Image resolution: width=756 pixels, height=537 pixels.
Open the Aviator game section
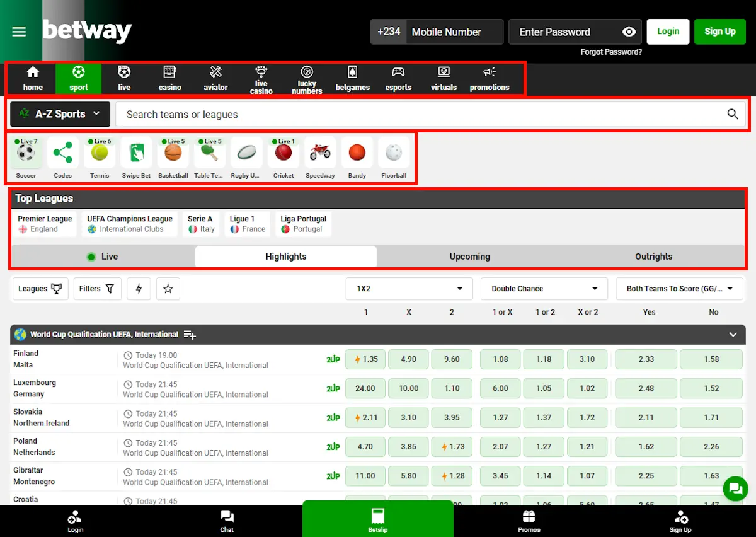click(x=215, y=78)
